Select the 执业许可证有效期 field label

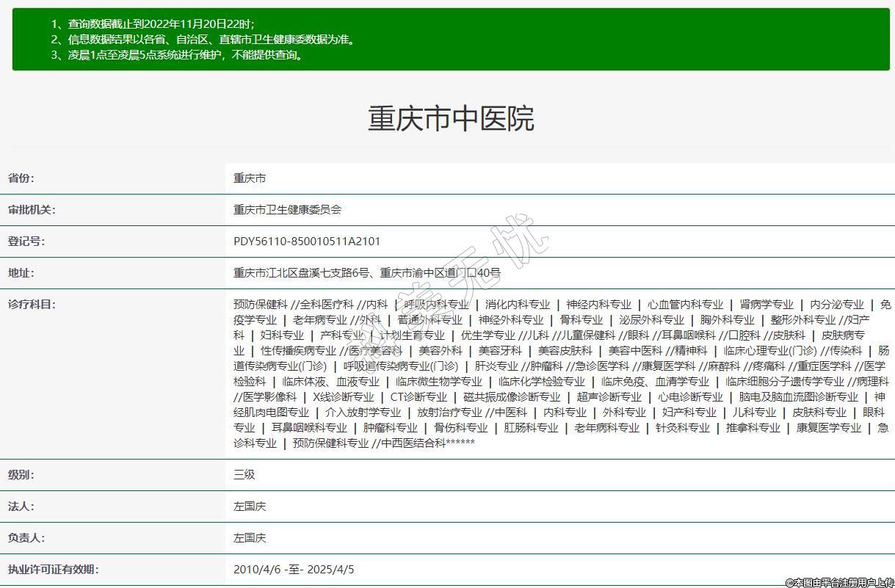tap(53, 569)
